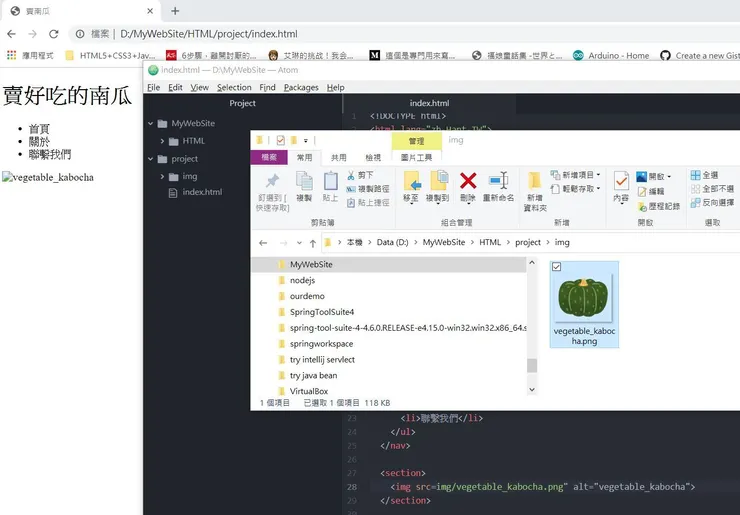The width and height of the screenshot is (740, 515).
Task: Select the VirtualBox folder in tree
Action: pos(309,391)
